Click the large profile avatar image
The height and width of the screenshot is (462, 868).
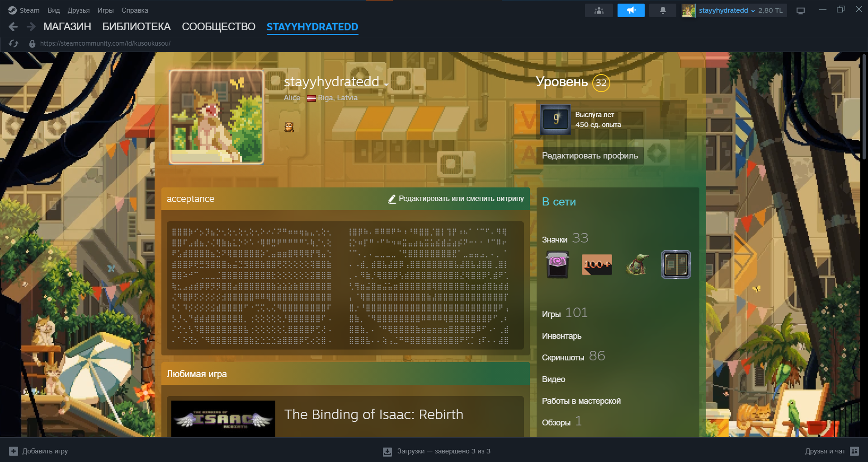217,117
